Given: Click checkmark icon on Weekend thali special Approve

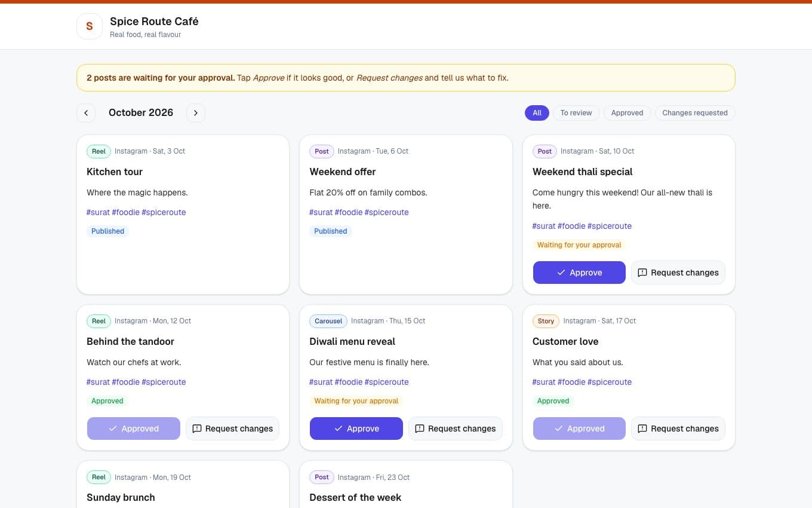Looking at the screenshot, I should [561, 273].
